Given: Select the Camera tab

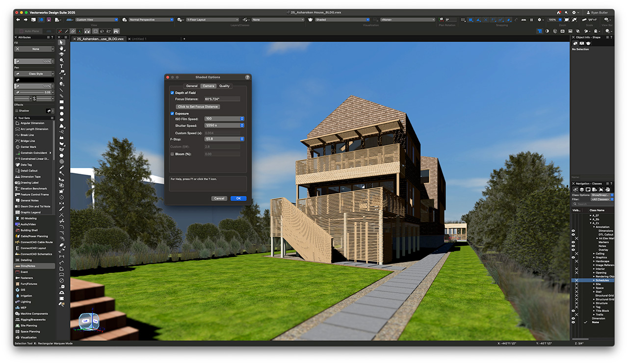Looking at the screenshot, I should 208,86.
